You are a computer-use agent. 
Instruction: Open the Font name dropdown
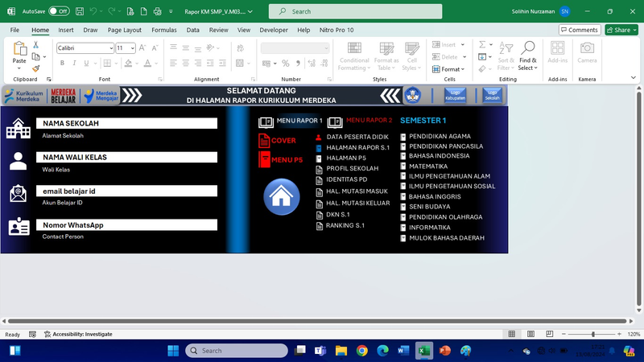pos(111,48)
